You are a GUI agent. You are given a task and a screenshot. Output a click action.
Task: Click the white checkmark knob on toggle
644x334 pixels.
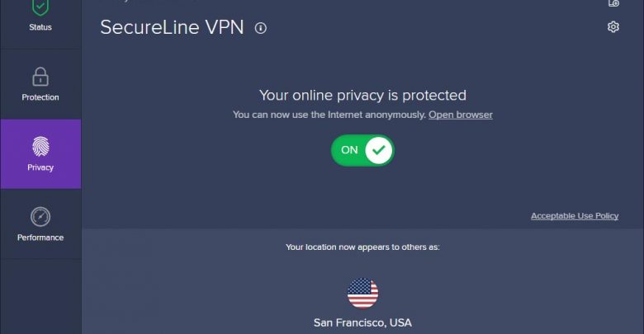coord(378,150)
